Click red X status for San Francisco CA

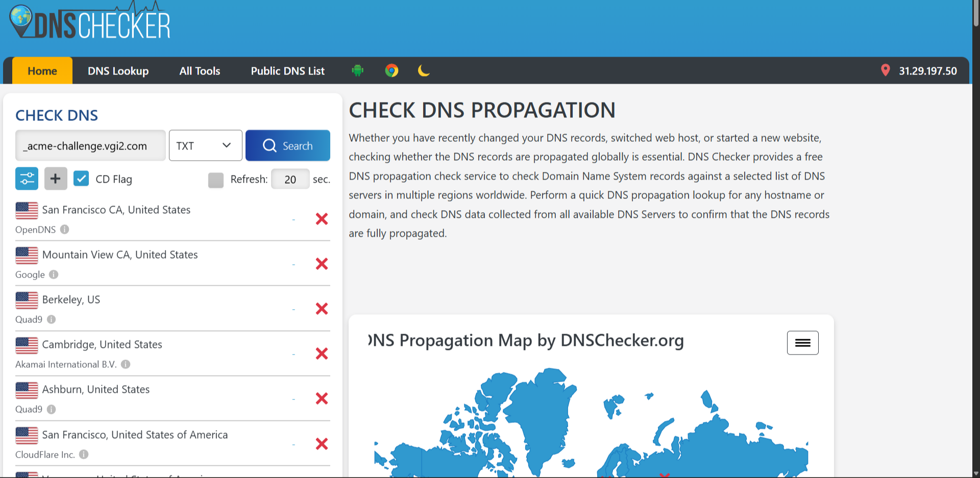322,219
